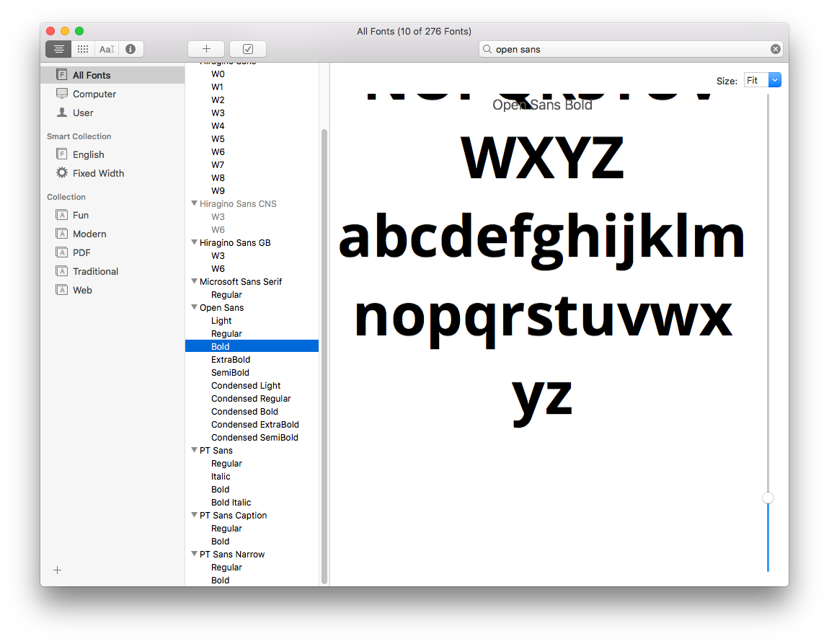Click the PDF collection icon
This screenshot has width=829, height=644.
(62, 252)
